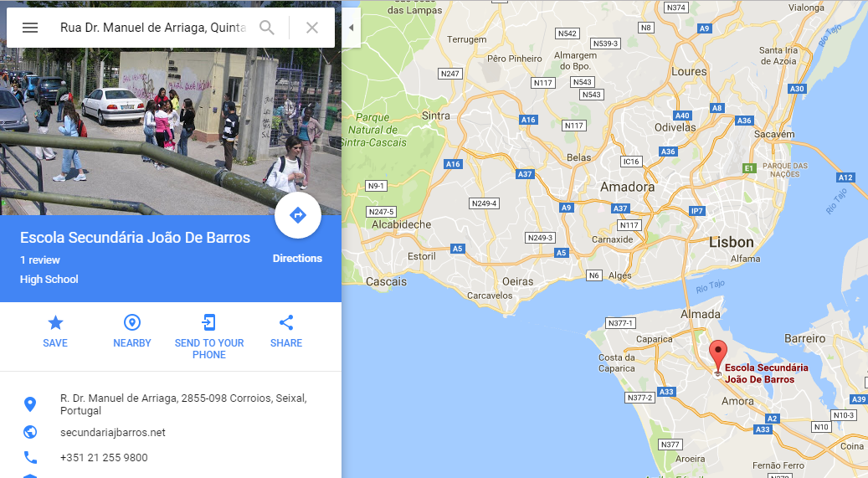Click the N249-4 road shield
Image resolution: width=868 pixels, height=478 pixels.
[485, 203]
